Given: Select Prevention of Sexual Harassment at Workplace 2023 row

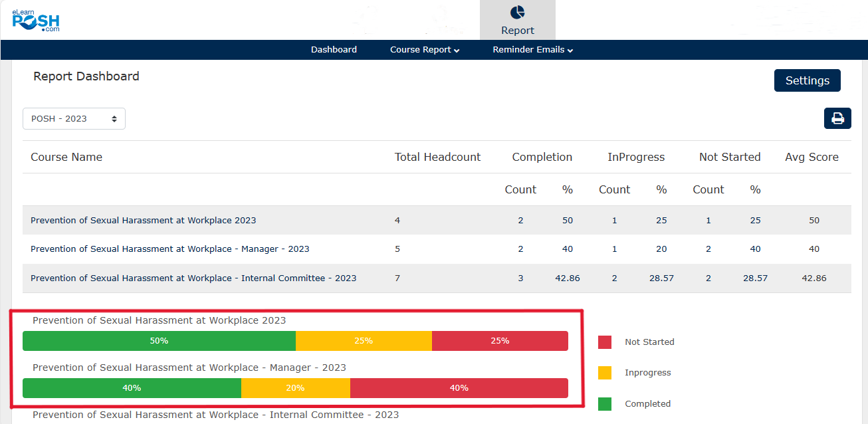Looking at the screenshot, I should pos(143,220).
